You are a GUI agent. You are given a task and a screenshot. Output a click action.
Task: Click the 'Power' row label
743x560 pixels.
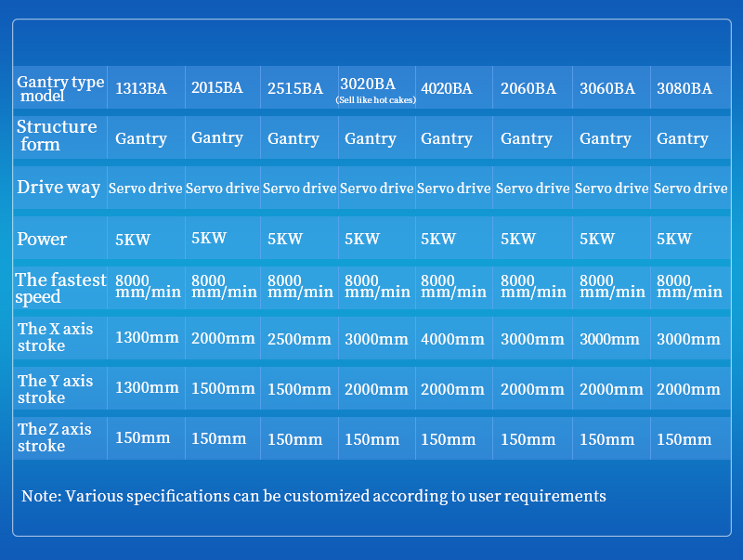42,239
